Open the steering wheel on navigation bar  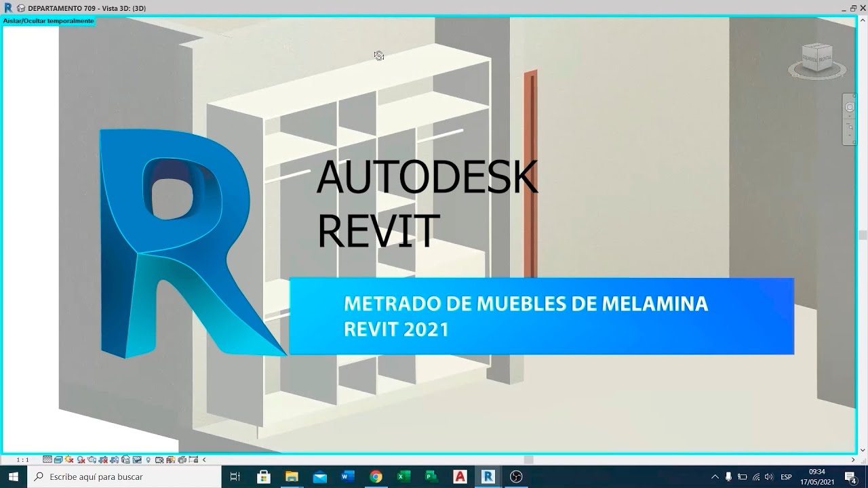[x=850, y=107]
